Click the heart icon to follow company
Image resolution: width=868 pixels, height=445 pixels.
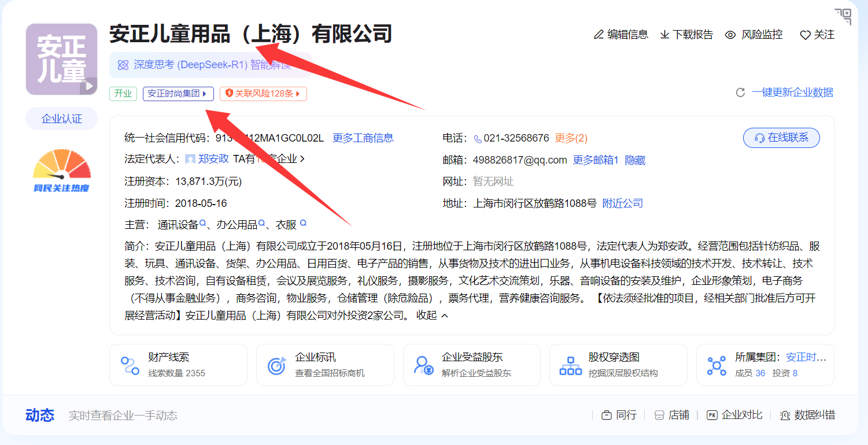[805, 35]
